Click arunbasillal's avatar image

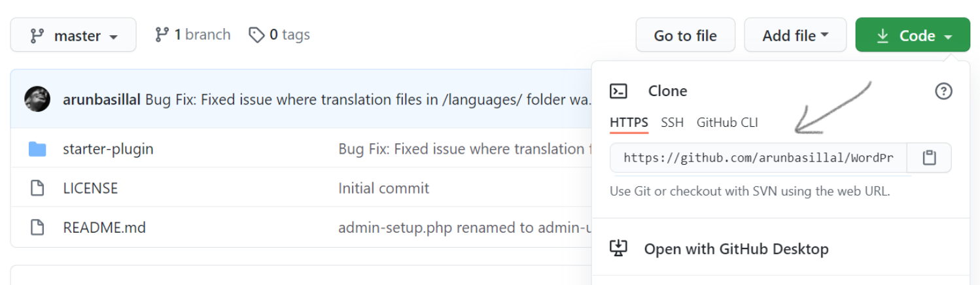[37, 99]
